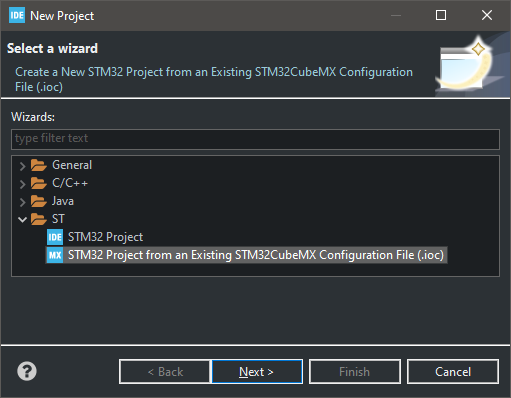This screenshot has height=398, width=511.
Task: Click the Java folder icon
Action: 39,201
